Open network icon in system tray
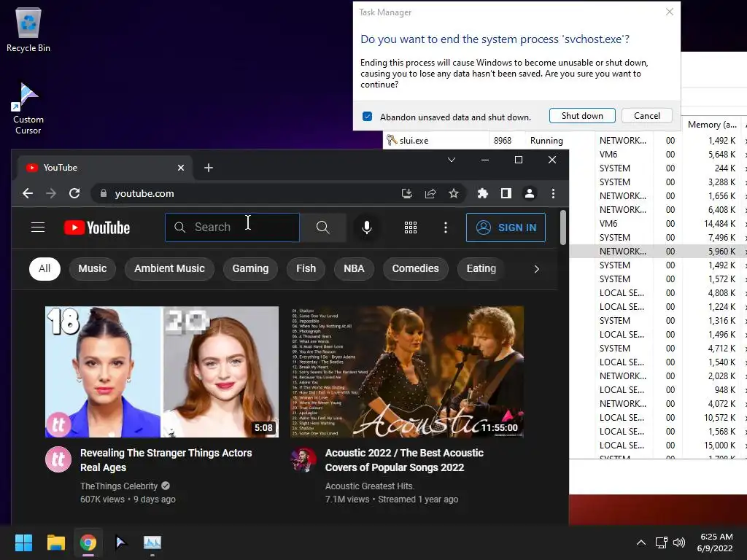The width and height of the screenshot is (747, 560). 661,542
